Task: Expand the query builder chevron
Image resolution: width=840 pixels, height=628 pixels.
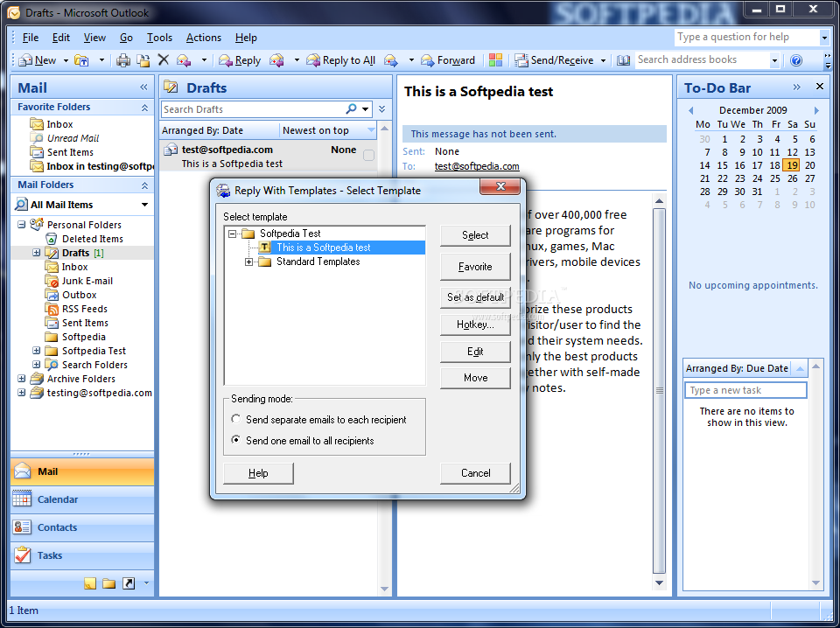Action: pyautogui.click(x=382, y=109)
